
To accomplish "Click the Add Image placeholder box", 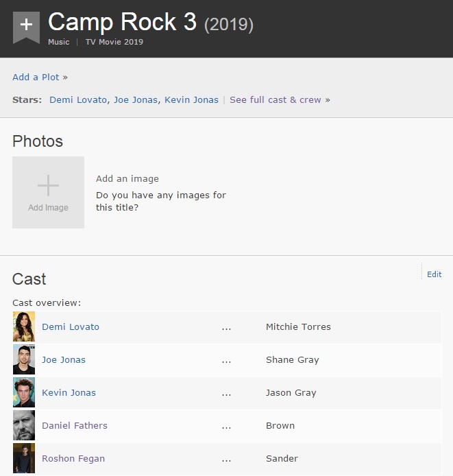I will point(48,193).
